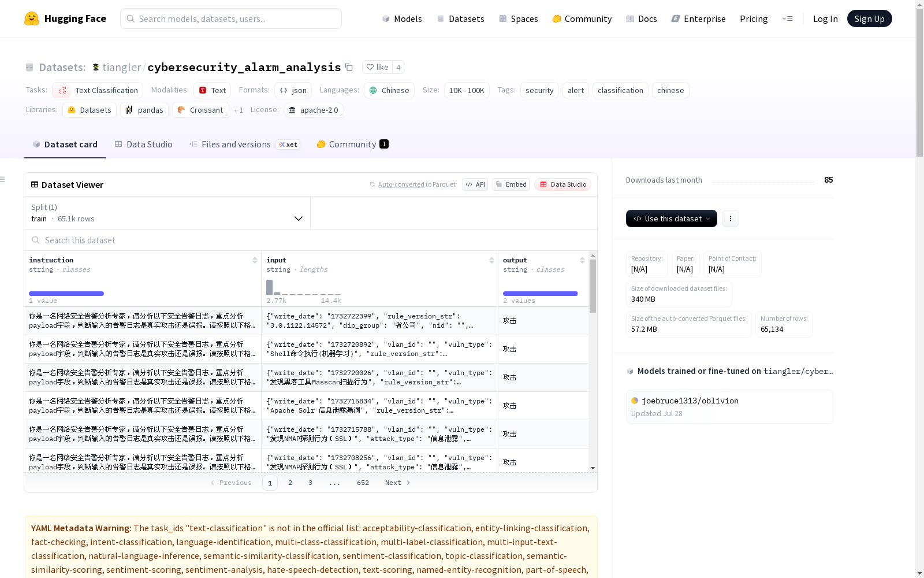Click the input lengths histogram bar
The height and width of the screenshot is (578, 924).
point(269,287)
